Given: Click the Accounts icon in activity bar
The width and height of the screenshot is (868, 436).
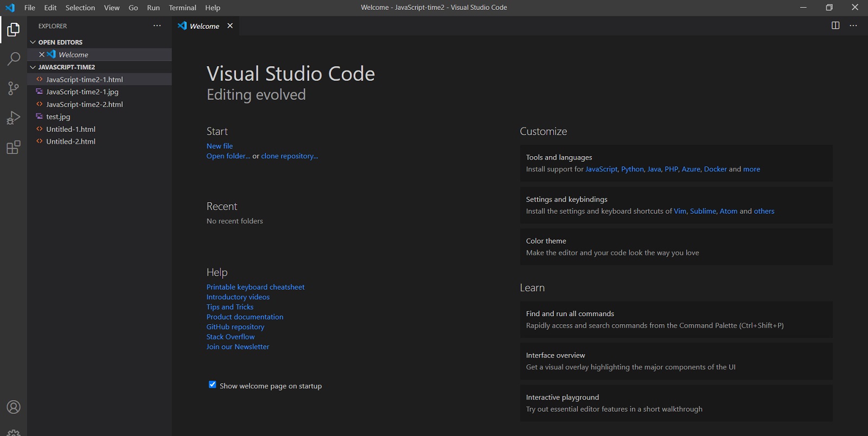Looking at the screenshot, I should coord(14,407).
